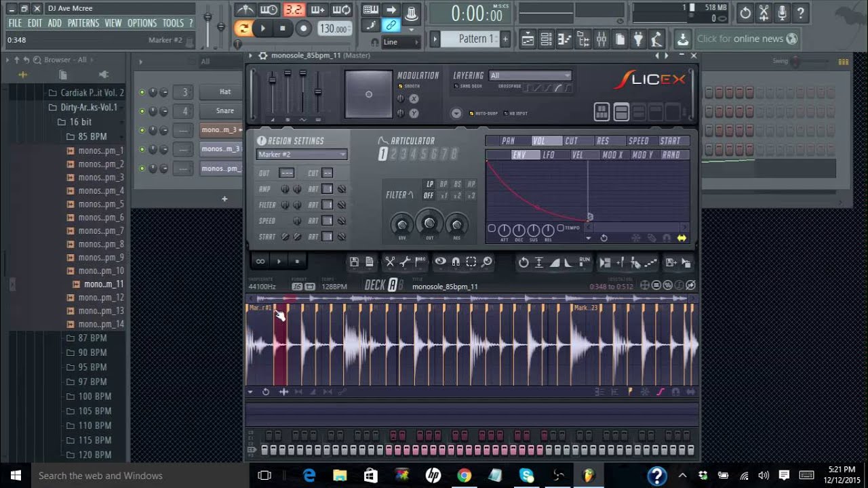Open the PATTERNS menu
This screenshot has width=868, height=488.
[83, 23]
